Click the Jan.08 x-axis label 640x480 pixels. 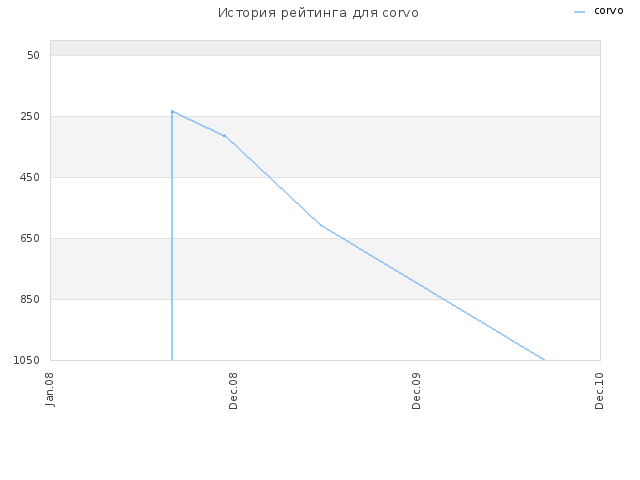(x=49, y=389)
